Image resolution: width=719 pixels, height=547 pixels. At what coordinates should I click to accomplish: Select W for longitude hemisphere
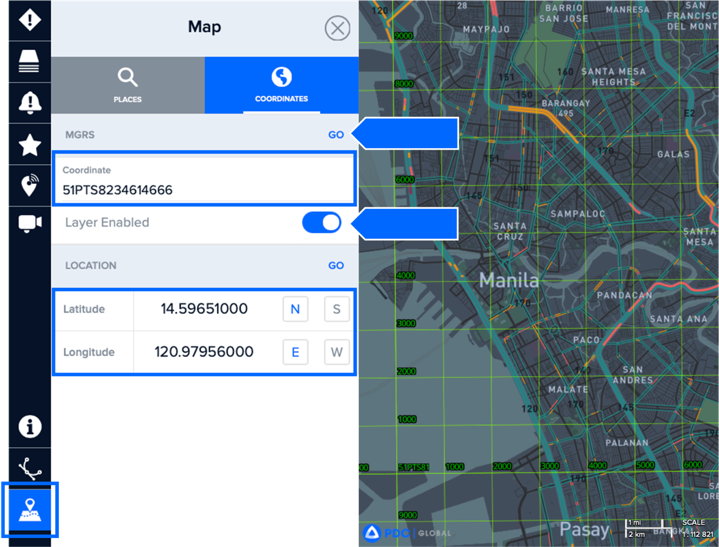click(x=337, y=352)
